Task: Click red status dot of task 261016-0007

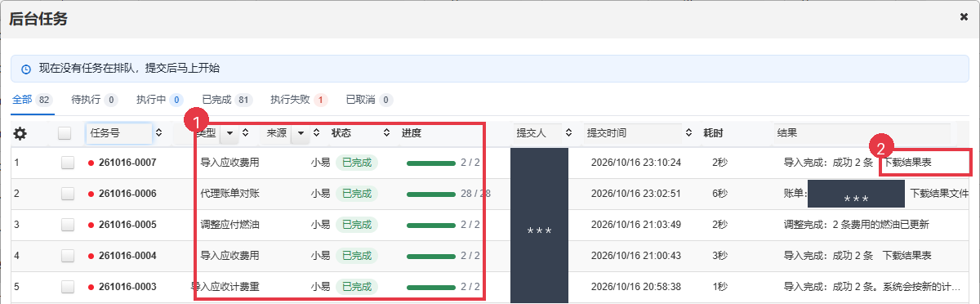Action: (x=91, y=163)
